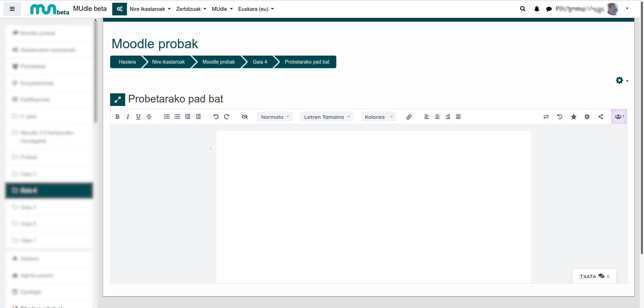
Task: Go to Gaia 4 breadcrumb
Action: [x=260, y=62]
